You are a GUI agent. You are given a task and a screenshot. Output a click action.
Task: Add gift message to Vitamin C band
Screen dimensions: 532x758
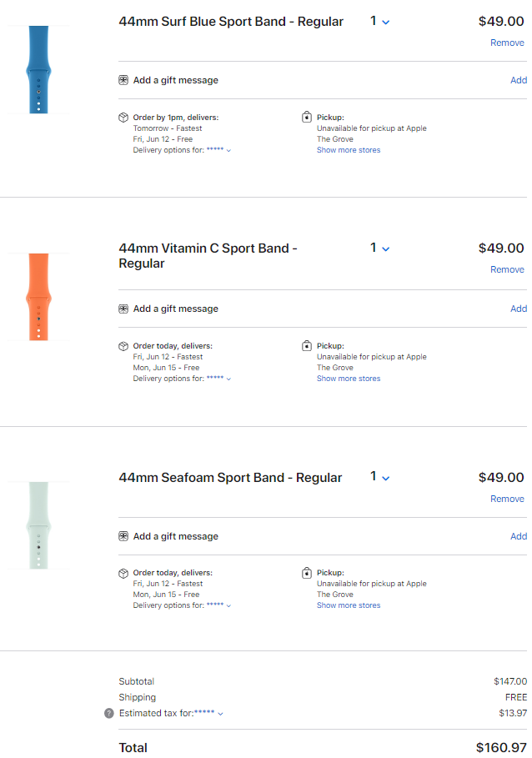point(518,309)
